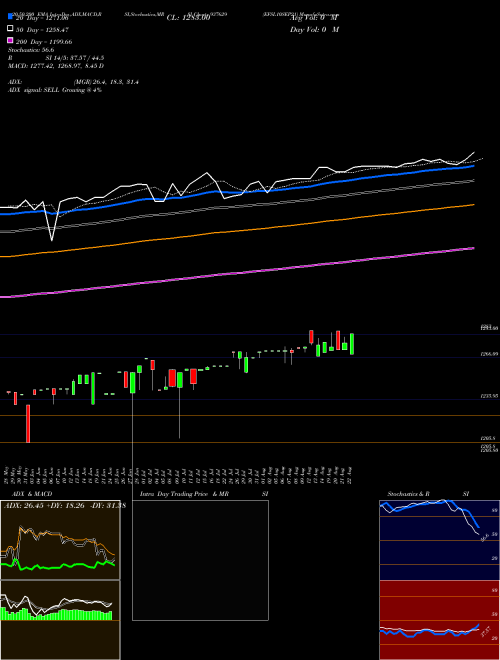Click the 'Stochastics: 56.6' reading
This screenshot has width=500, height=660.
[x=31, y=50]
